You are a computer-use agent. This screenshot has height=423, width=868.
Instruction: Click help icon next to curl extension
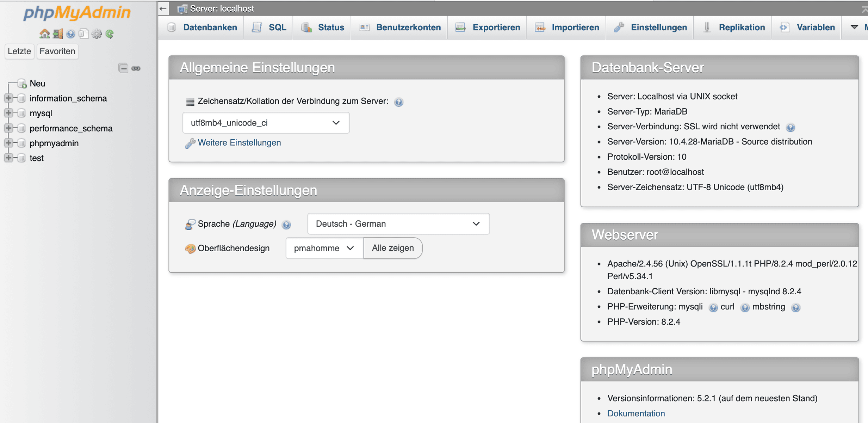tap(745, 307)
